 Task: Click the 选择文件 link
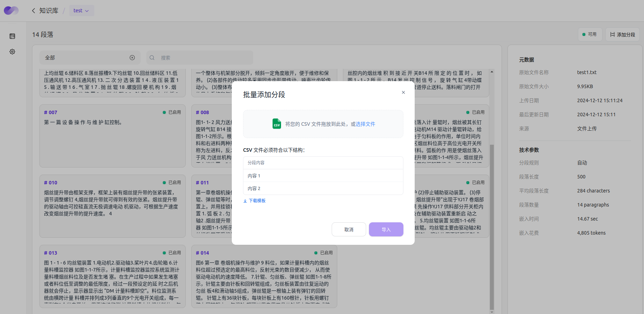pyautogui.click(x=365, y=124)
